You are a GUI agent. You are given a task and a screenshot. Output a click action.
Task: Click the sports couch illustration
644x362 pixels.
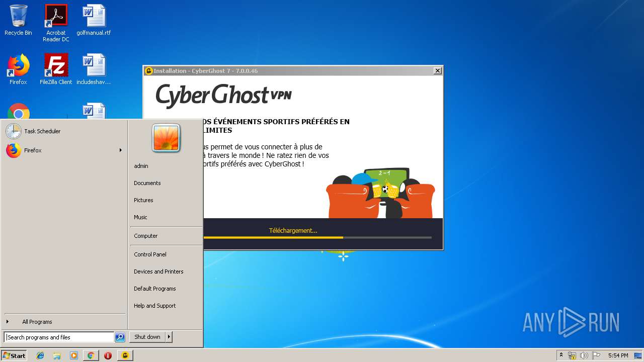click(x=380, y=193)
